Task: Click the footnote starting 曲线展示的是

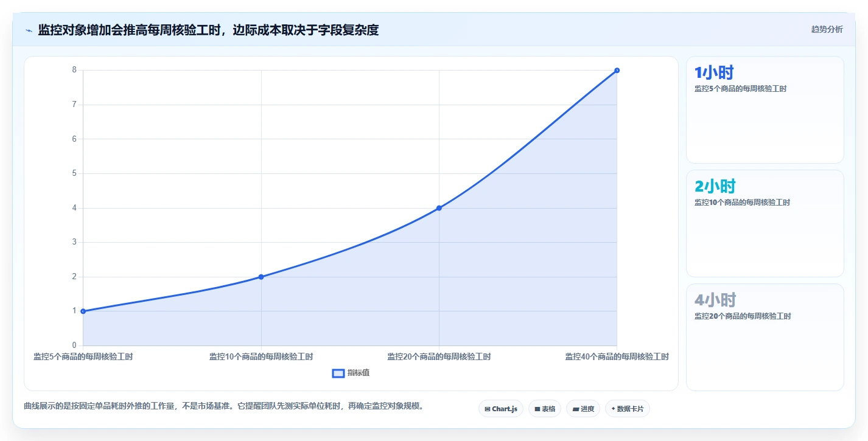Action: pos(223,406)
